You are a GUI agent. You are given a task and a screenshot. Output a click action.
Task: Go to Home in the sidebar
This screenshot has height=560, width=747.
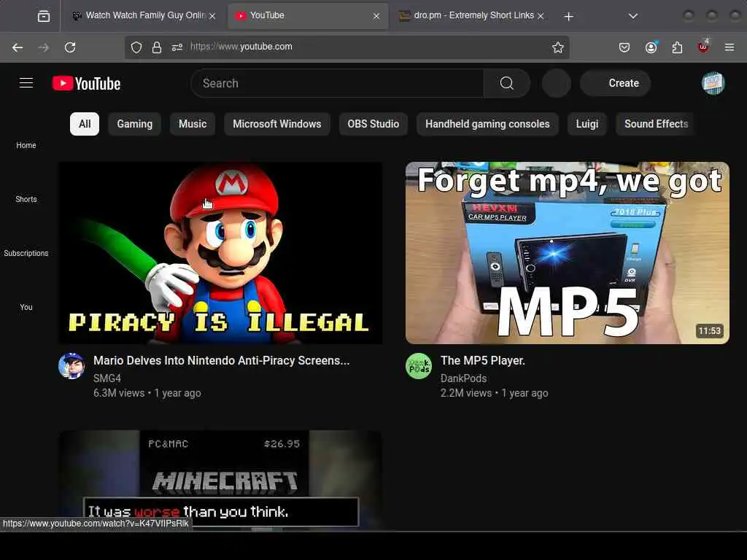coord(26,145)
